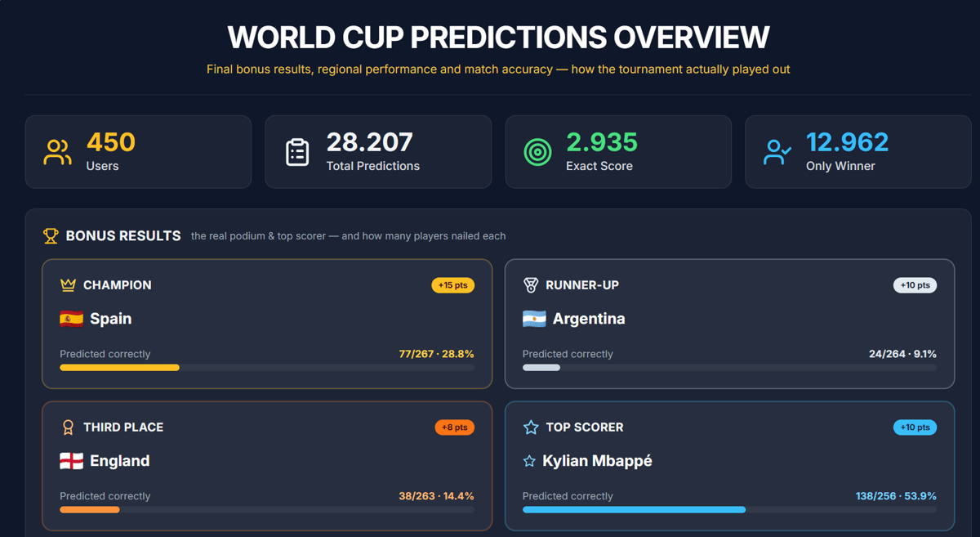Viewport: 980px width, 537px height.
Task: Click the Argentina flag
Action: click(x=534, y=319)
